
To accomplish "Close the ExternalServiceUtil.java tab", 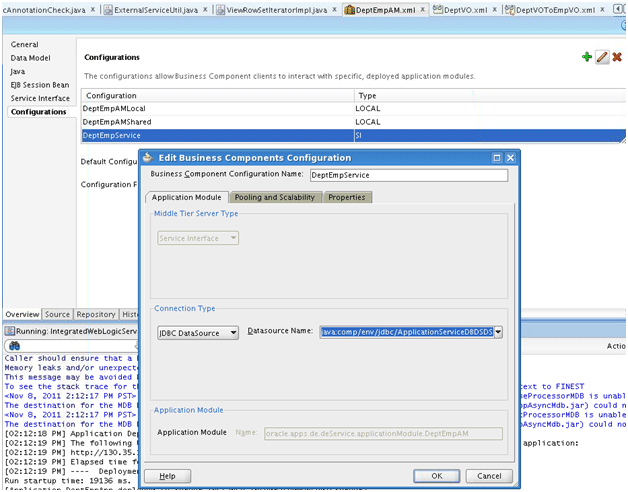I will (205, 10).
